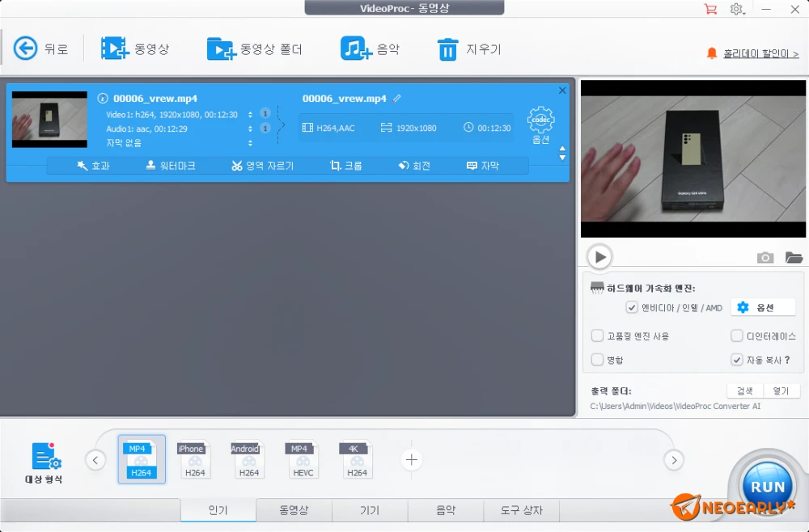
Task: Toggle 자동 복사 checkbox
Action: [x=737, y=359]
